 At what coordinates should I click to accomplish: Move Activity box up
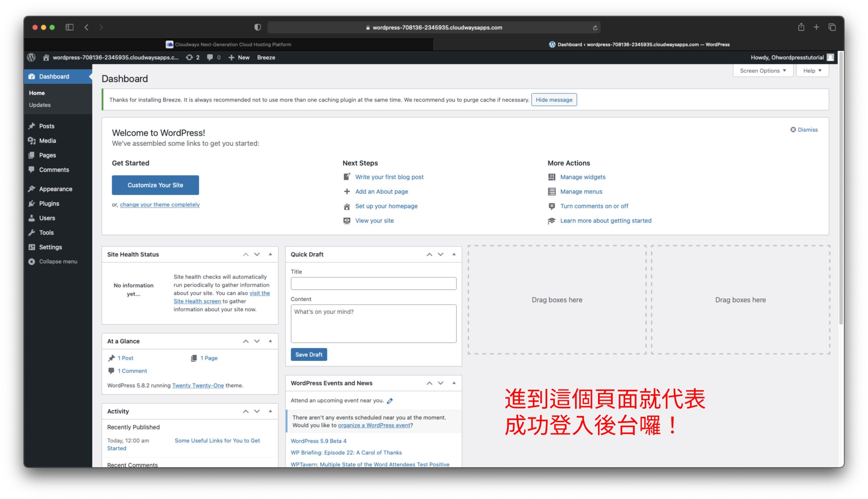(246, 411)
